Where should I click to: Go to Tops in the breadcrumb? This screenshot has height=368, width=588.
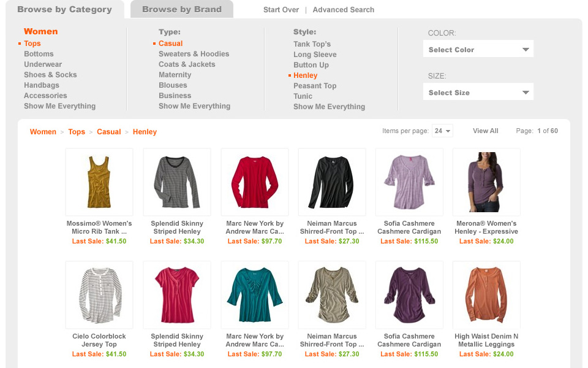point(77,132)
